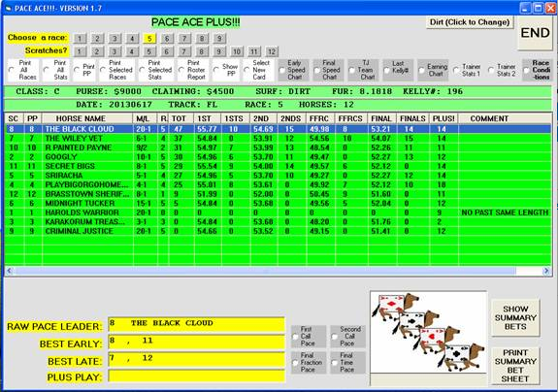Click the PLUS PLAY yellow field
Screen dimensions: 558x392
[x=196, y=376]
